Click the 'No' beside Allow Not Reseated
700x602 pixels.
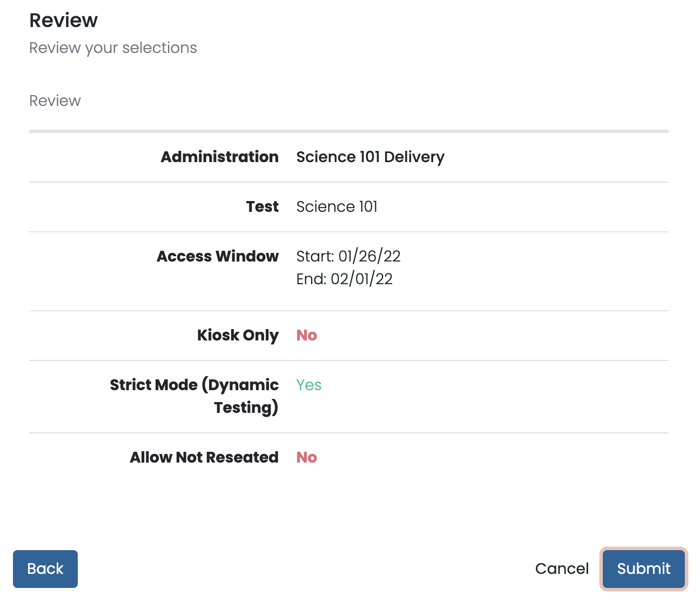point(306,457)
